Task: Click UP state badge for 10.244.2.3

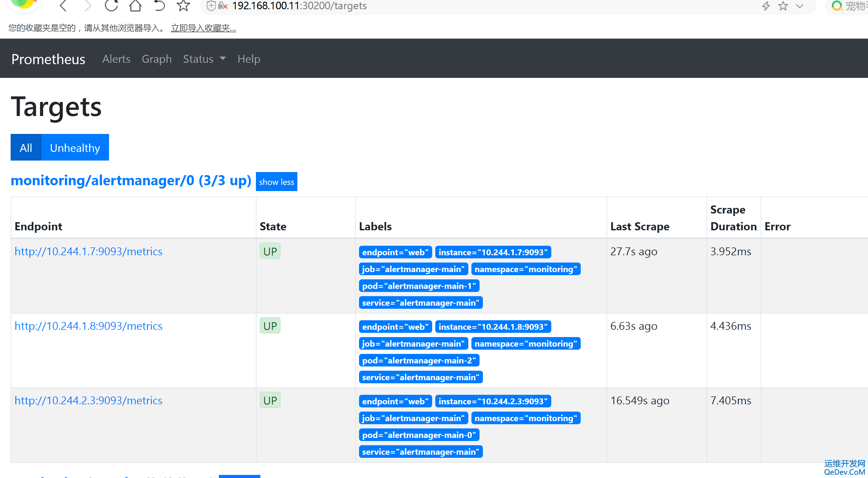Action: tap(270, 400)
